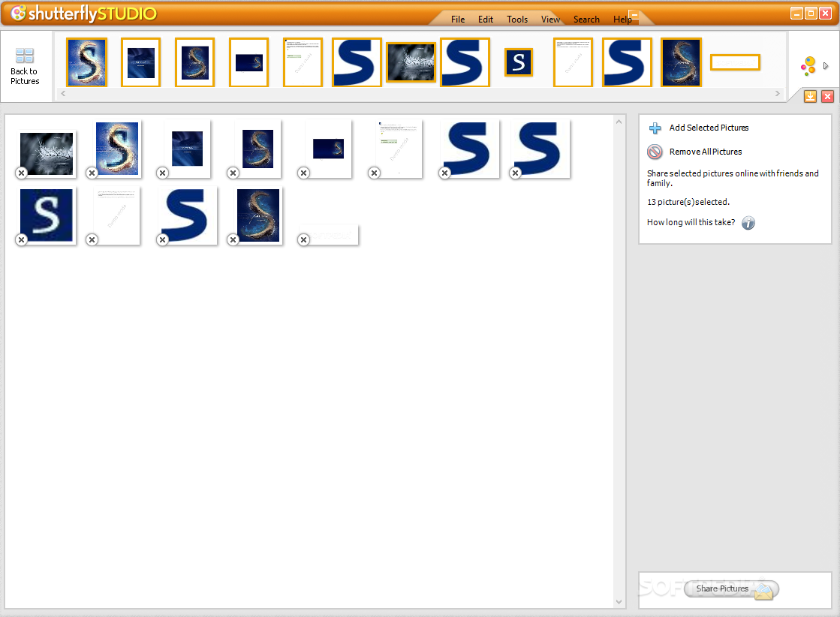The image size is (840, 617).
Task: Select small white S square in top strip
Action: coord(519,62)
